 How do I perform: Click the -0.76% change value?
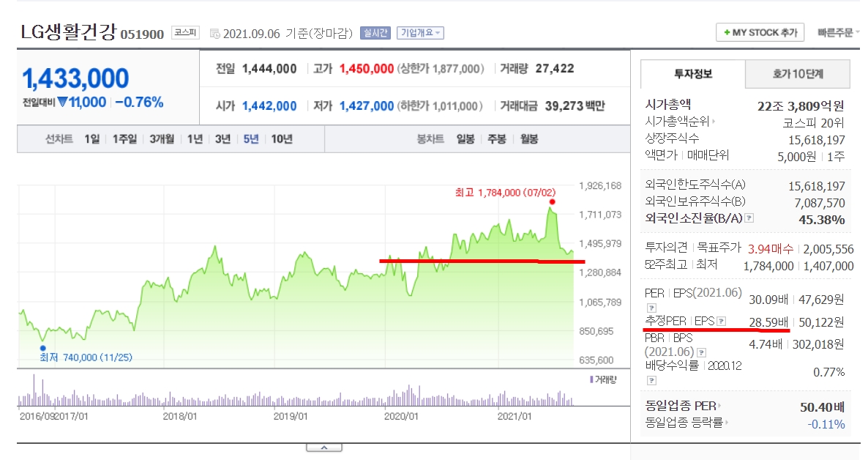pyautogui.click(x=140, y=102)
